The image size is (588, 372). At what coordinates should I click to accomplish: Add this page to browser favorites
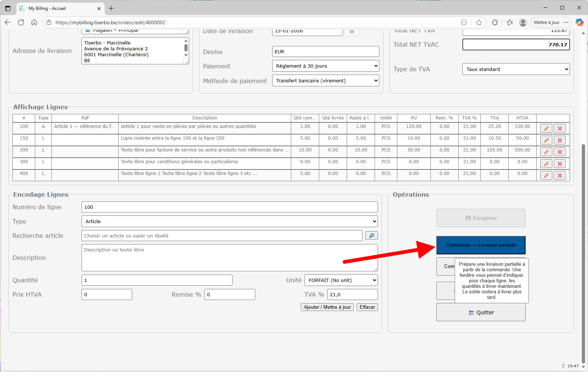(479, 22)
